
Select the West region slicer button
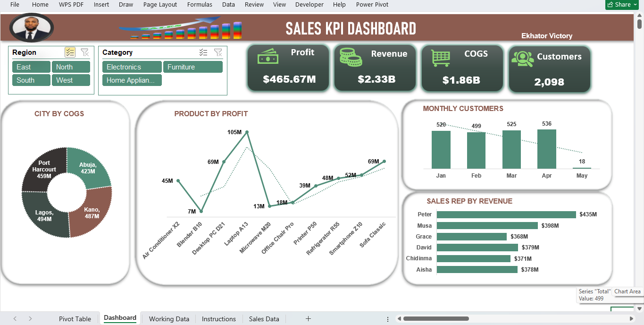pyautogui.click(x=71, y=80)
